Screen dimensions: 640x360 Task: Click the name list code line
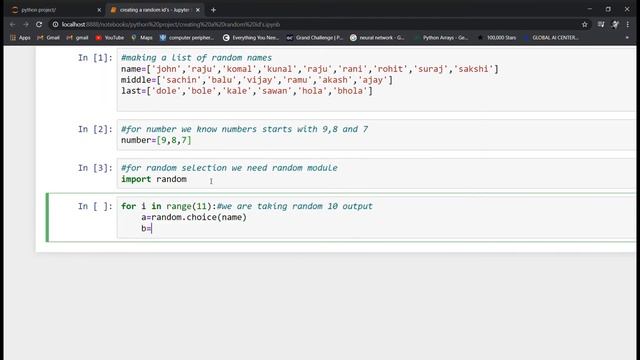[309, 69]
